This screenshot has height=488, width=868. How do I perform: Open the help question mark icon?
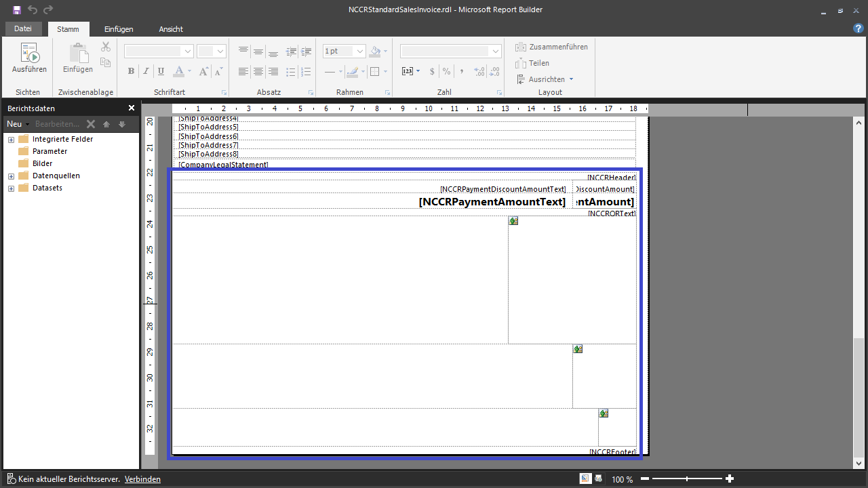click(858, 28)
